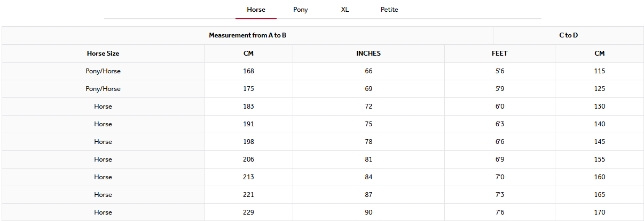Switch to the Petite tab
This screenshot has width=644, height=221.
point(389,10)
